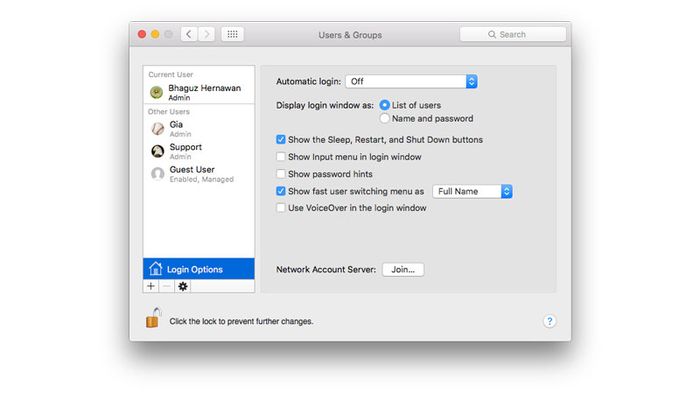This screenshot has height=394, width=700.
Task: Go forward with the right chevron button
Action: click(x=206, y=34)
